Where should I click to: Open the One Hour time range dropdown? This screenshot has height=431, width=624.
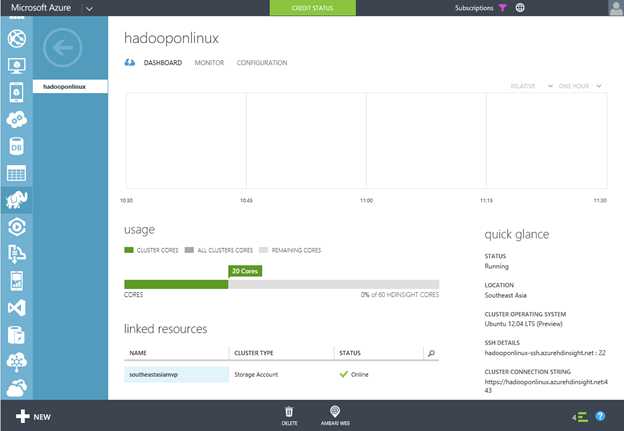pos(579,86)
